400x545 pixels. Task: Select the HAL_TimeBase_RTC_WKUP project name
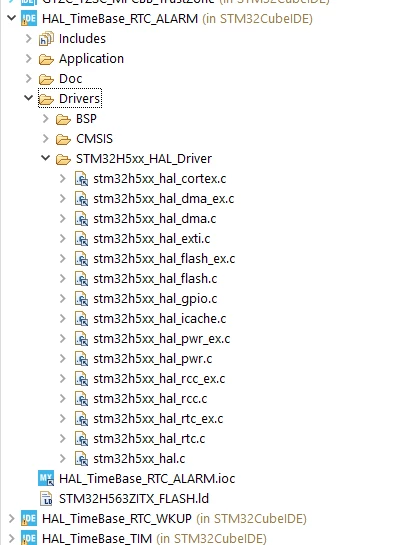[117, 519]
